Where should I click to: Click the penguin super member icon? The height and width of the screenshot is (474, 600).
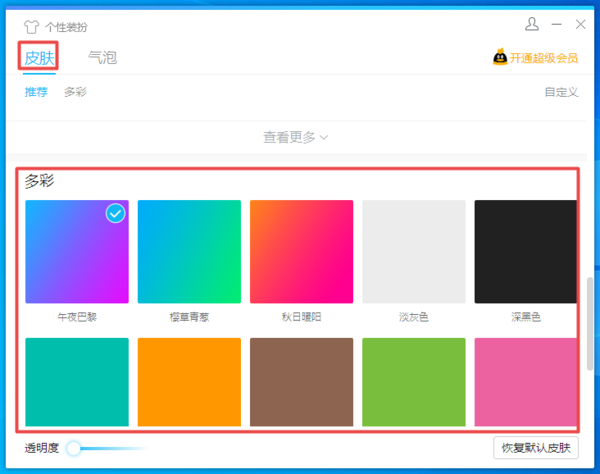[x=499, y=58]
